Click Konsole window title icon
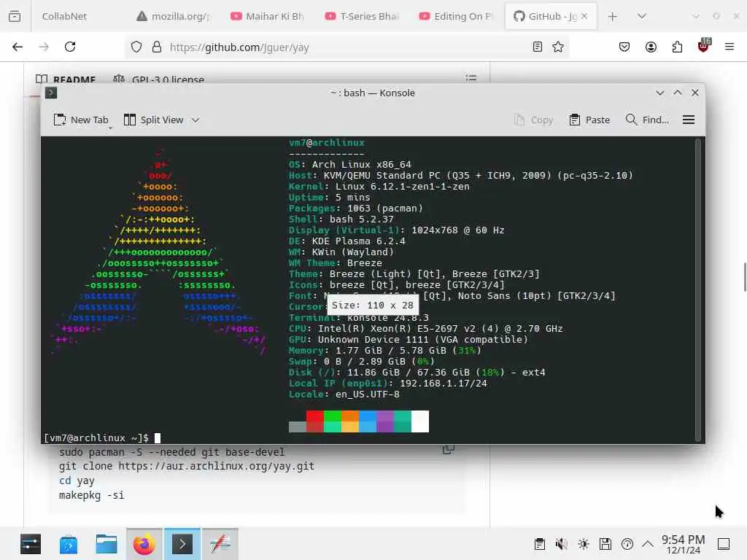 tap(51, 93)
